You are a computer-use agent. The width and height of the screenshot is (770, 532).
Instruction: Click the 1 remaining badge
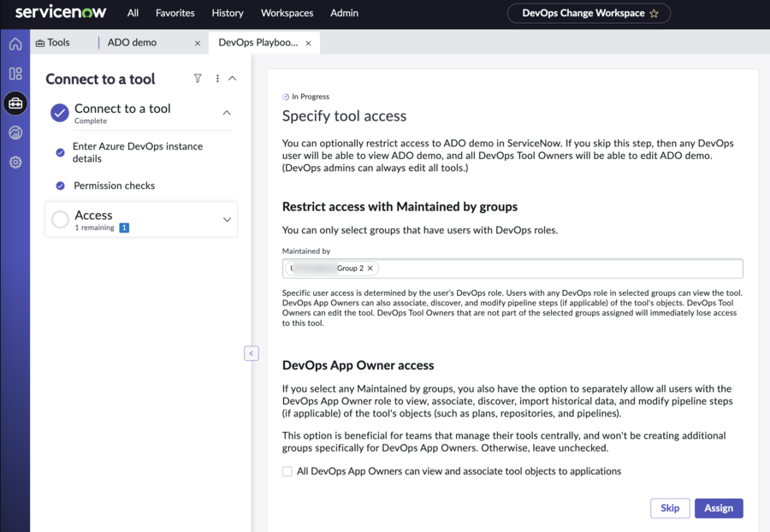click(124, 228)
